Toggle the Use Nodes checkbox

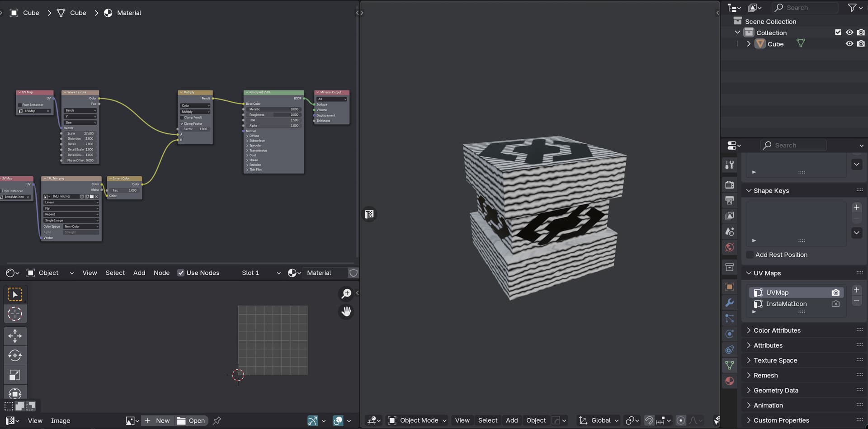click(x=181, y=273)
